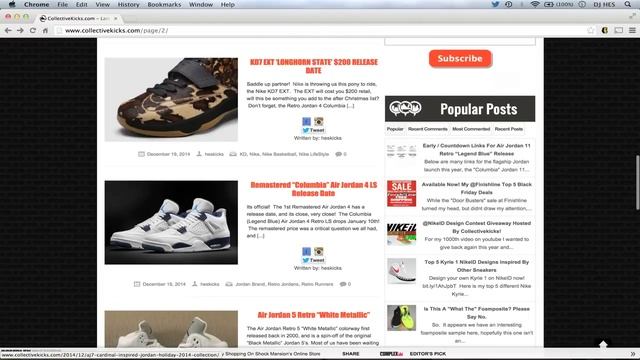Open the Air Jordan 5 thumbnail image
Viewport: 640px width, 360px height.
point(171,329)
